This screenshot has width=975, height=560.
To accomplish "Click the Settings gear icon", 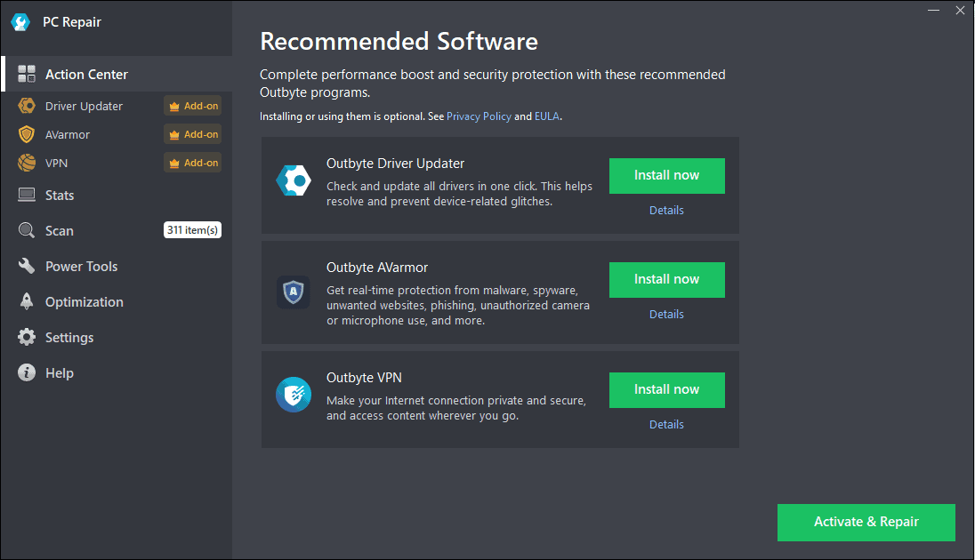I will [x=27, y=337].
